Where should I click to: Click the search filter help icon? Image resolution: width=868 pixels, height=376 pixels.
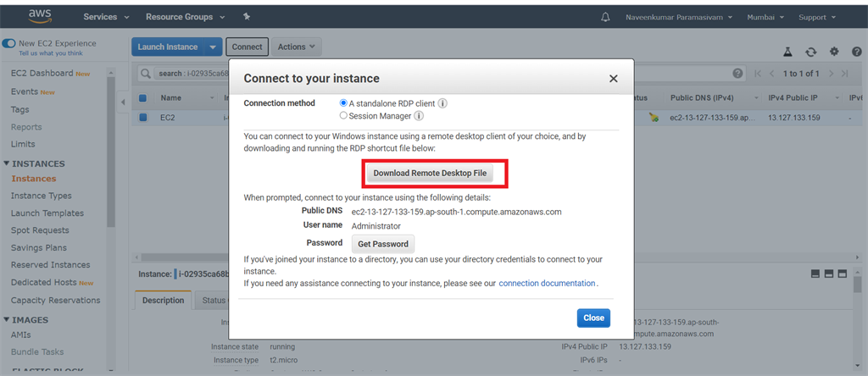point(737,74)
